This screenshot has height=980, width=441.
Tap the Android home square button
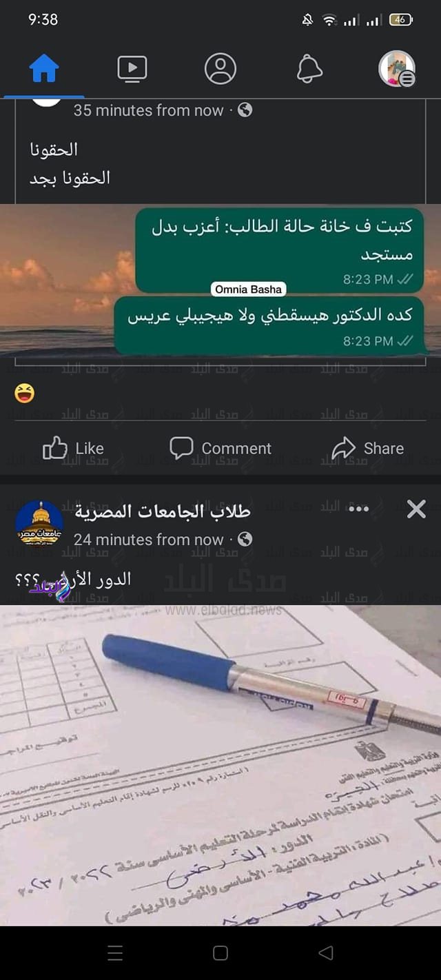coord(220,953)
